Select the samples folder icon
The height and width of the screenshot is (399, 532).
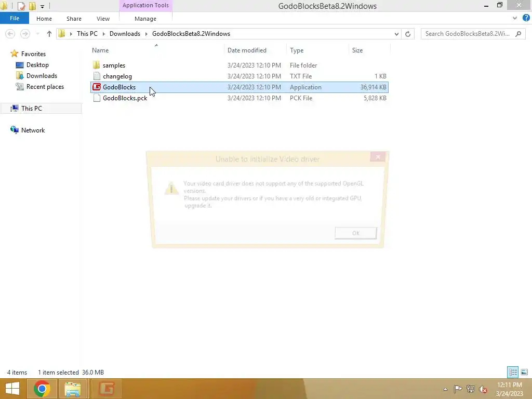coord(96,65)
